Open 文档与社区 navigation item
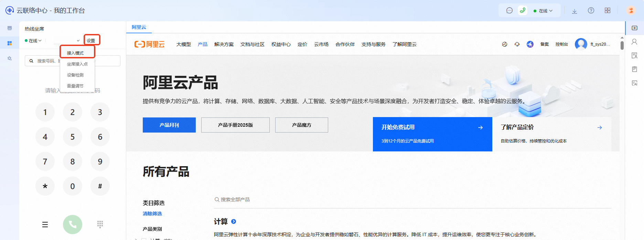Image resolution: width=644 pixels, height=240 pixels. pyautogui.click(x=253, y=44)
